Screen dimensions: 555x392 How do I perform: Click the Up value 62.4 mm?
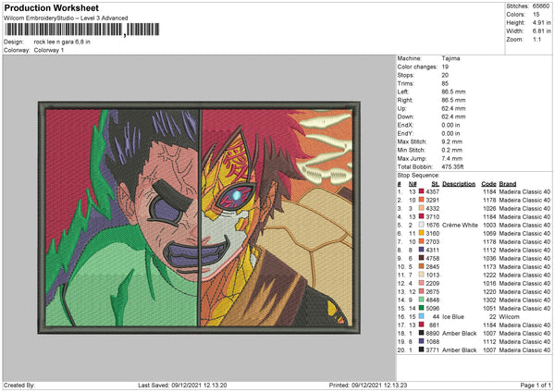pos(453,108)
